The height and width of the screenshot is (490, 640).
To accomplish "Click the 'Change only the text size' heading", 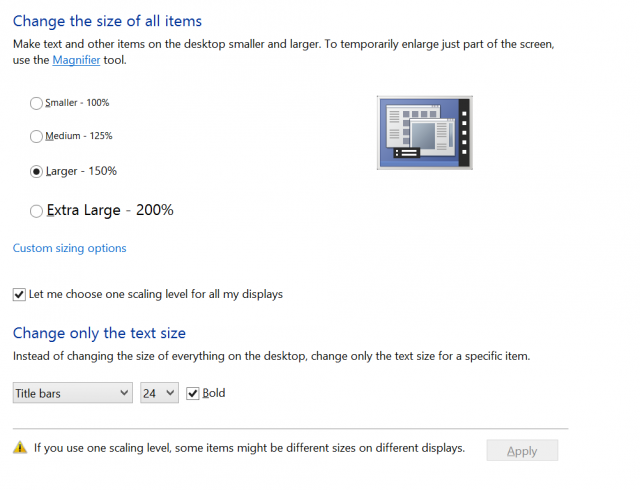I will click(x=99, y=333).
